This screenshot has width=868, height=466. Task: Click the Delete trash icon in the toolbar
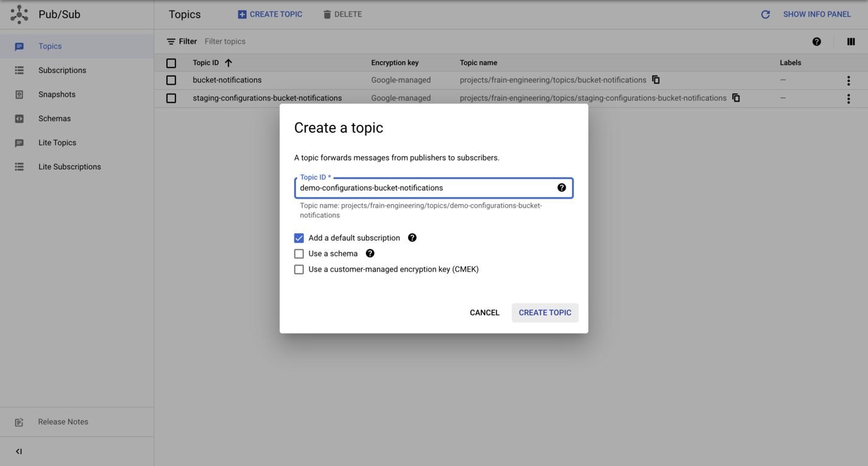point(327,14)
